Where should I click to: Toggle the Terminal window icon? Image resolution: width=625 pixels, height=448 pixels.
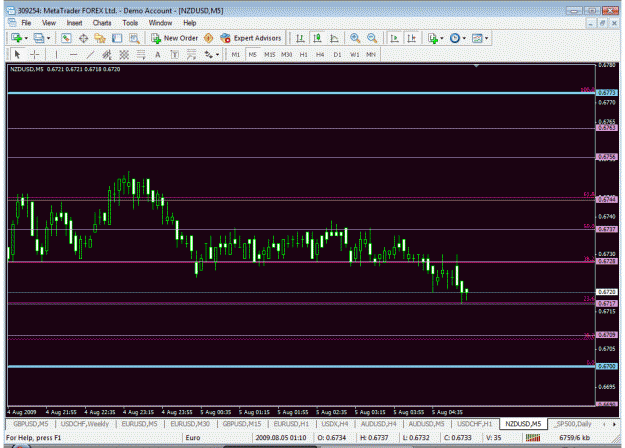tap(117, 38)
